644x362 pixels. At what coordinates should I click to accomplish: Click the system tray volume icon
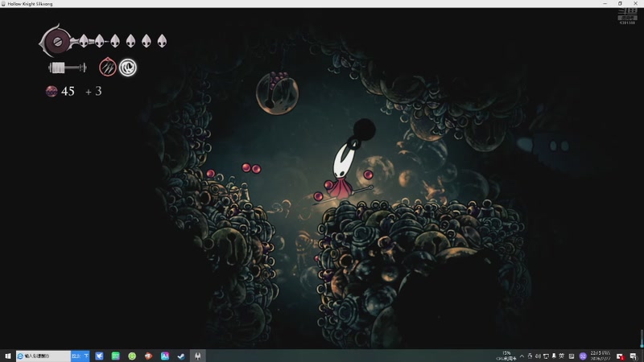point(538,356)
